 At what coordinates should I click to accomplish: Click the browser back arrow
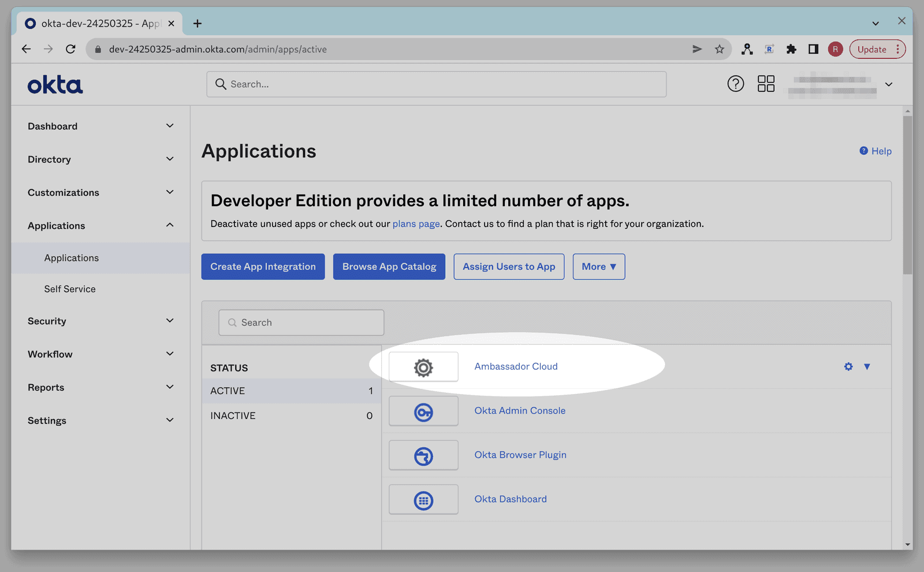(26, 49)
